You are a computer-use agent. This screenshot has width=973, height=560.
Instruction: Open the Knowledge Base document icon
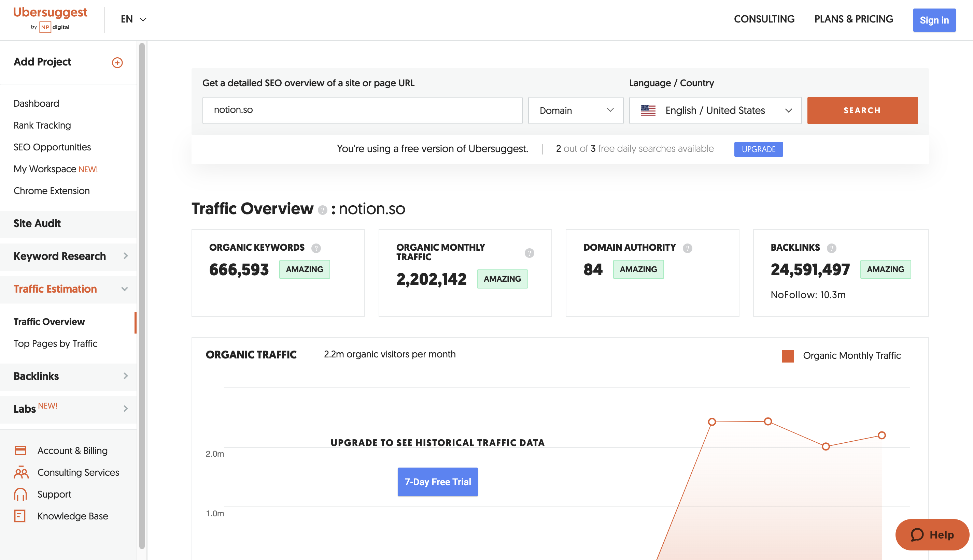(x=21, y=516)
